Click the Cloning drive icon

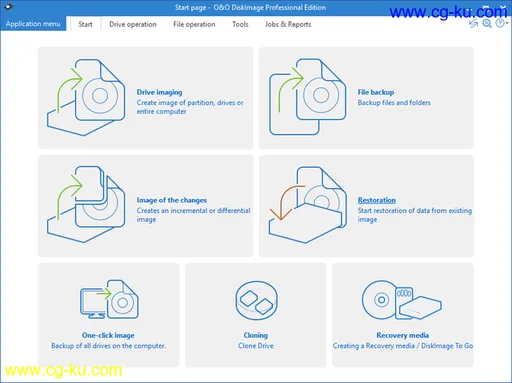[256, 301]
